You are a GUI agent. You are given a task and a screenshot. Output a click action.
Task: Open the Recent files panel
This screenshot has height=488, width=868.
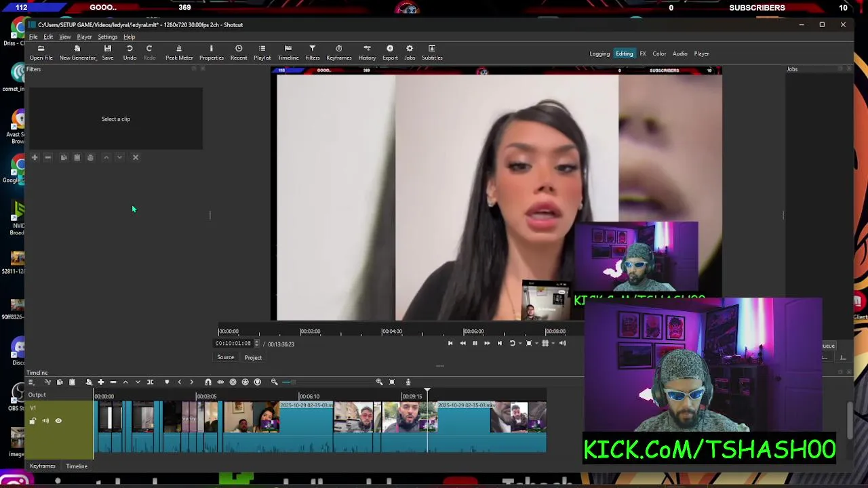[x=239, y=52]
